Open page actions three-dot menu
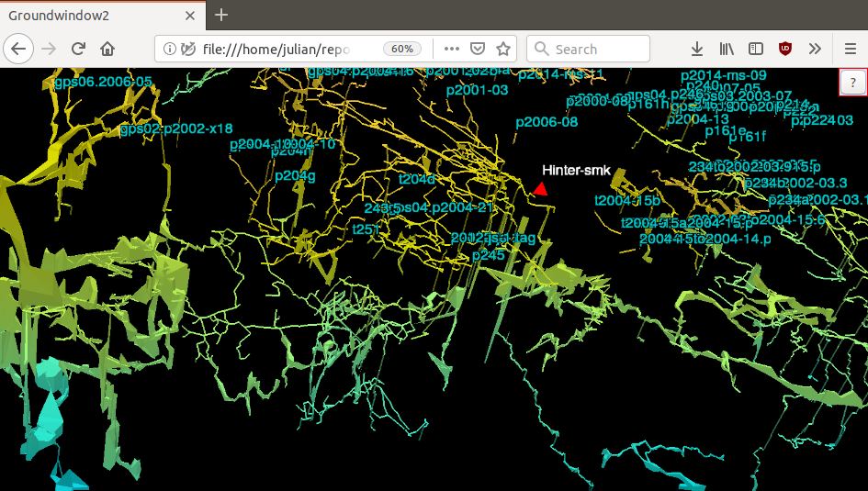Viewport: 868px width, 491px height. point(452,49)
